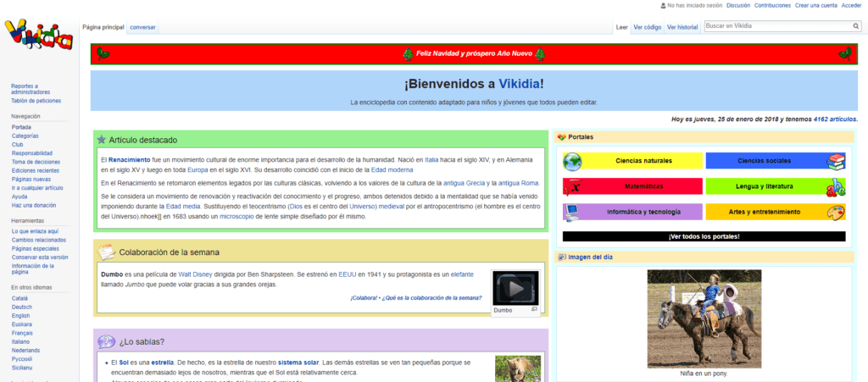Screen dimensions: 868x382
Task: Click the Imagen del día section icon
Action: [x=562, y=257]
